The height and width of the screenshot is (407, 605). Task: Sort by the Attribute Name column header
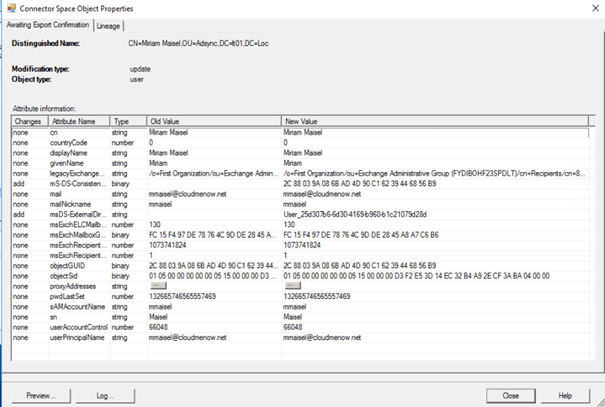78,120
